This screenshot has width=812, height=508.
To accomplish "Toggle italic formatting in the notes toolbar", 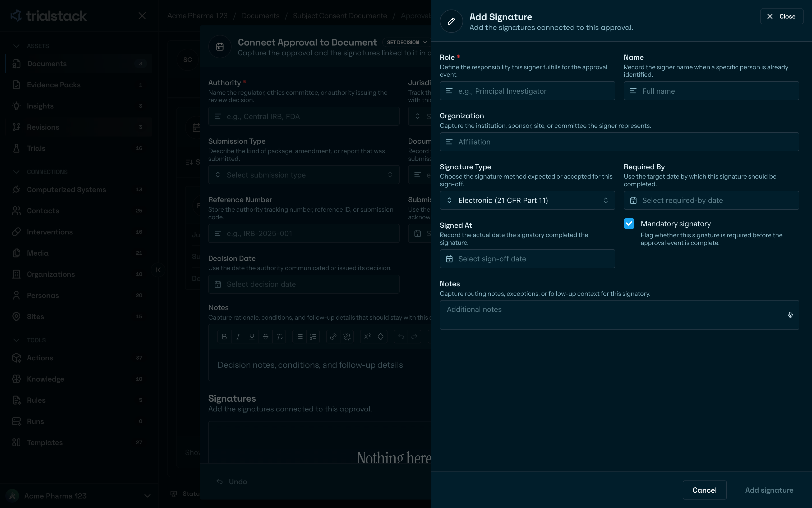I will [238, 337].
